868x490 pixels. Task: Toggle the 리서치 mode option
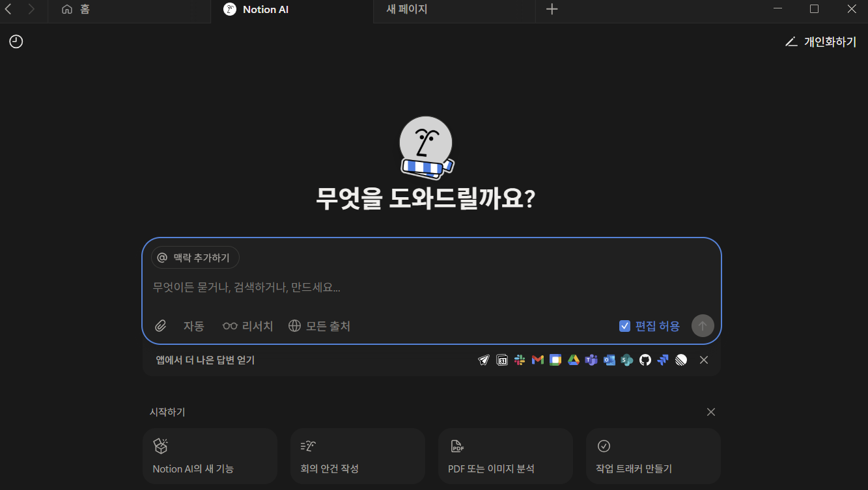pos(247,325)
